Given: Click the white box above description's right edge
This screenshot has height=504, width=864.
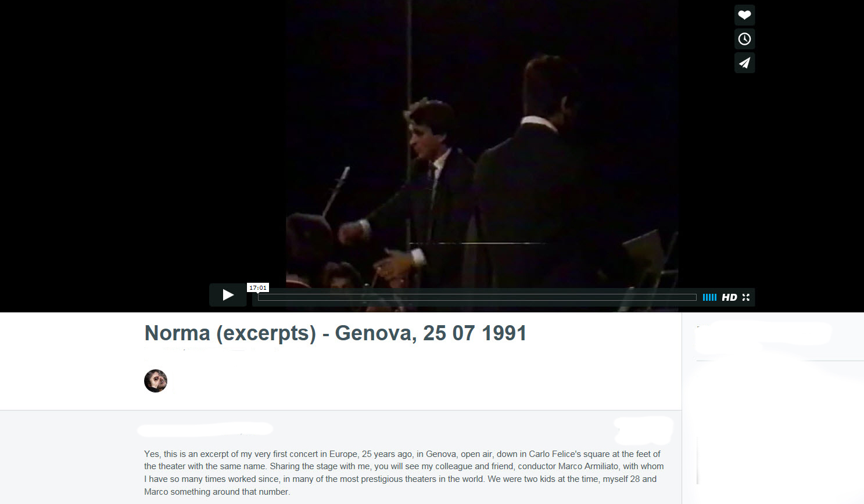Looking at the screenshot, I should coord(643,430).
